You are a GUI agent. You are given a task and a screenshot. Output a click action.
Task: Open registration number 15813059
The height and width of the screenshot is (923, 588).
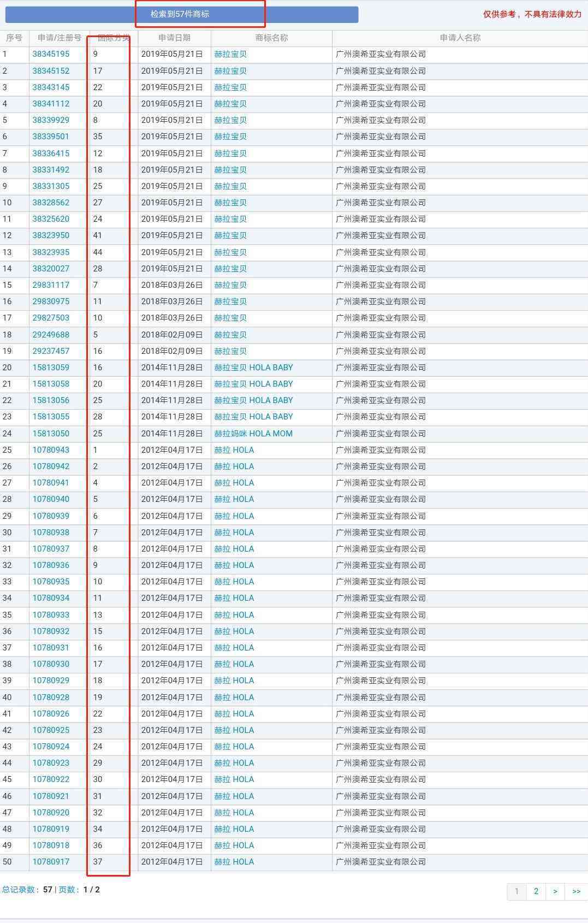(51, 368)
